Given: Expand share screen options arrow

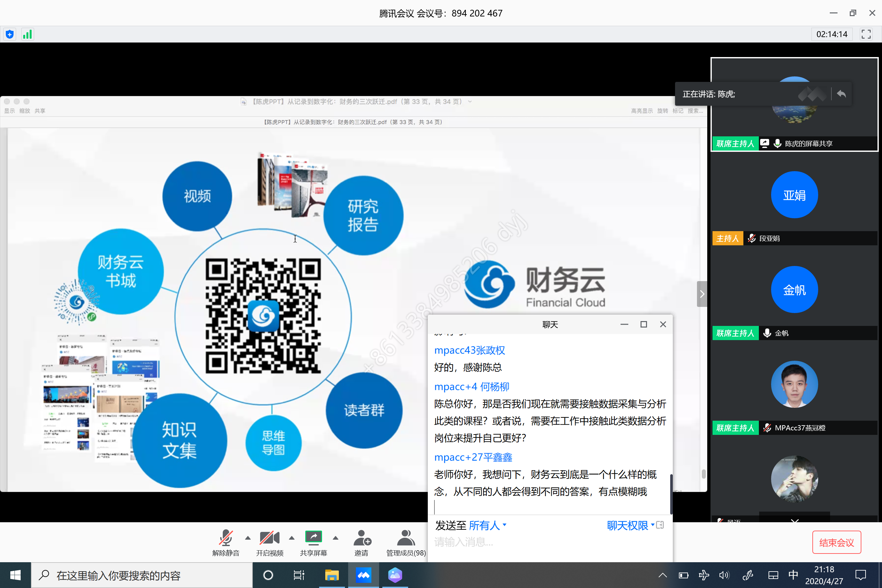Looking at the screenshot, I should 336,538.
